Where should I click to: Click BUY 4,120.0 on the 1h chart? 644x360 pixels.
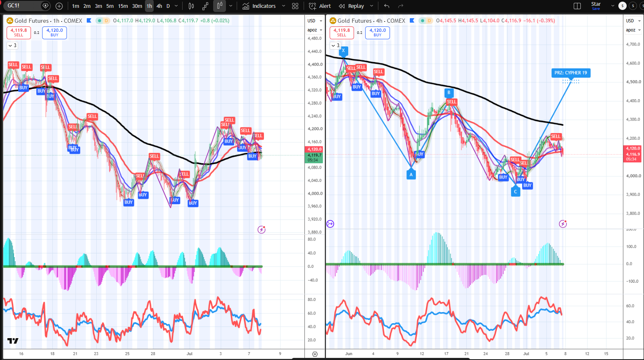point(55,33)
